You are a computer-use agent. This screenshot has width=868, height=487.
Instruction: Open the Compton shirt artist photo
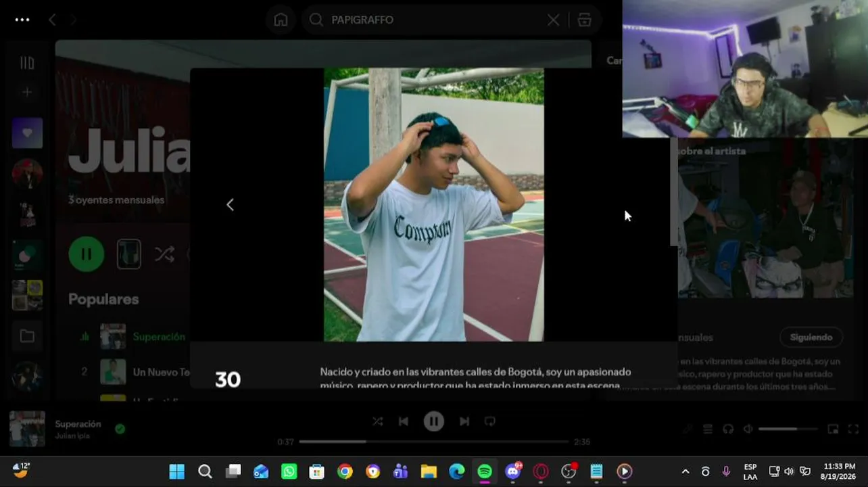[434, 204]
